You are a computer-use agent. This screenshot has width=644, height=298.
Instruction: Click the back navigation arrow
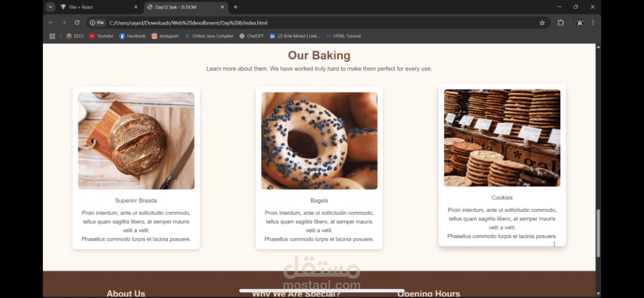pyautogui.click(x=51, y=23)
